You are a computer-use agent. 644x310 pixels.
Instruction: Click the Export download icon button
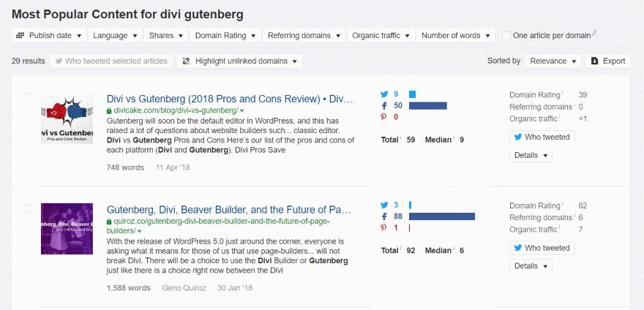(595, 61)
